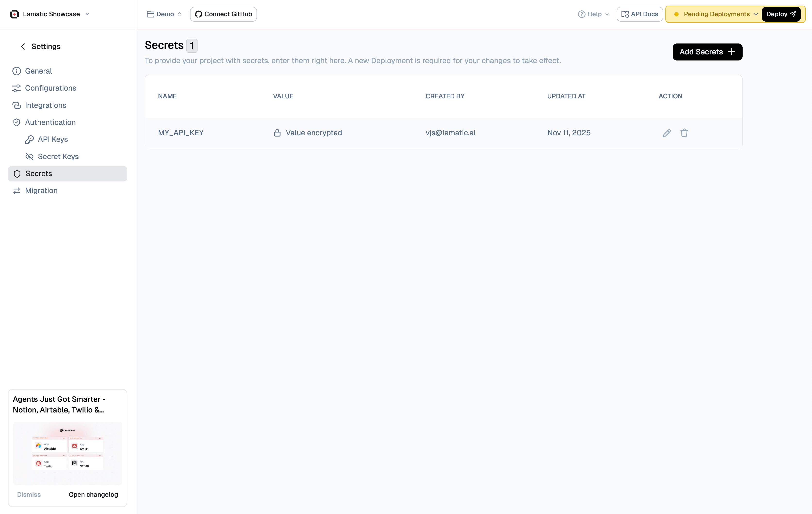
Task: Click the key icon for API Keys
Action: click(29, 139)
